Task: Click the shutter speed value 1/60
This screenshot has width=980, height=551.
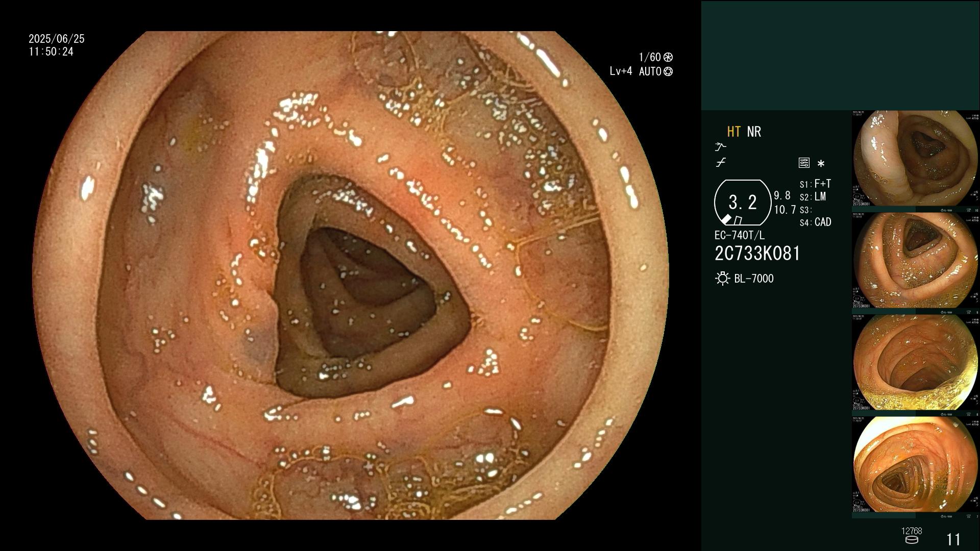Action: (x=650, y=57)
